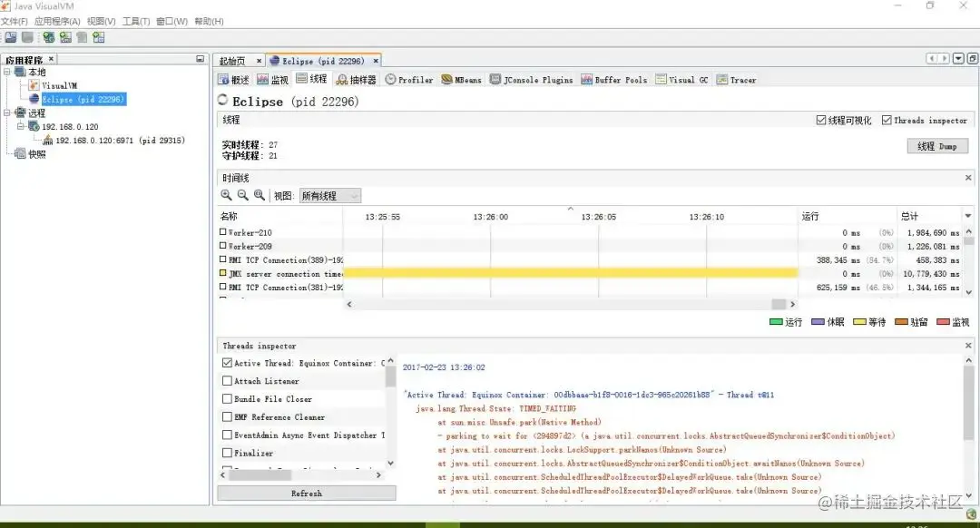
Task: Click the zoom out magnifier in timeline
Action: click(243, 196)
